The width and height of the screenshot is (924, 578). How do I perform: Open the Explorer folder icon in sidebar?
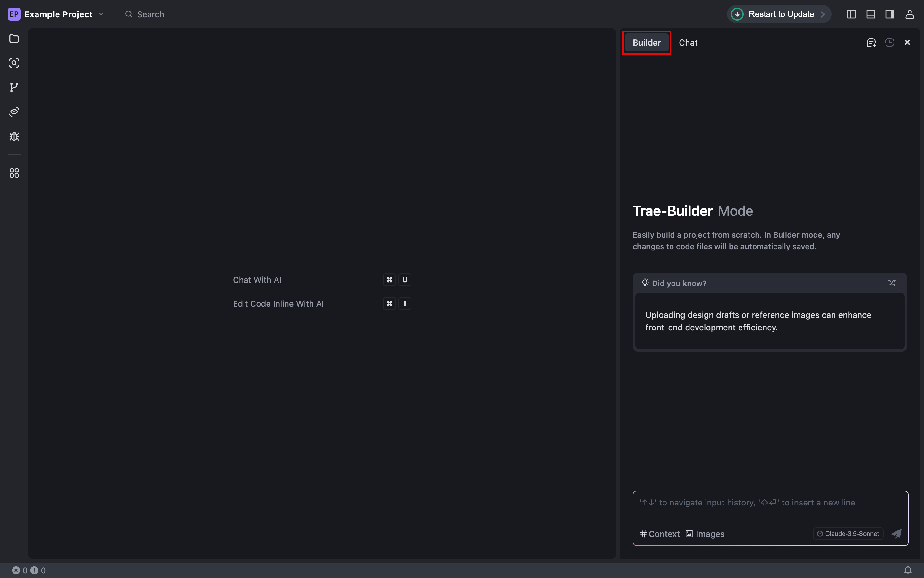14,39
